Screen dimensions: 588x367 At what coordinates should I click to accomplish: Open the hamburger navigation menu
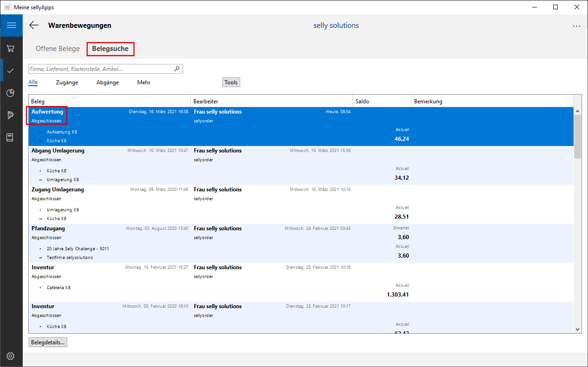click(11, 25)
